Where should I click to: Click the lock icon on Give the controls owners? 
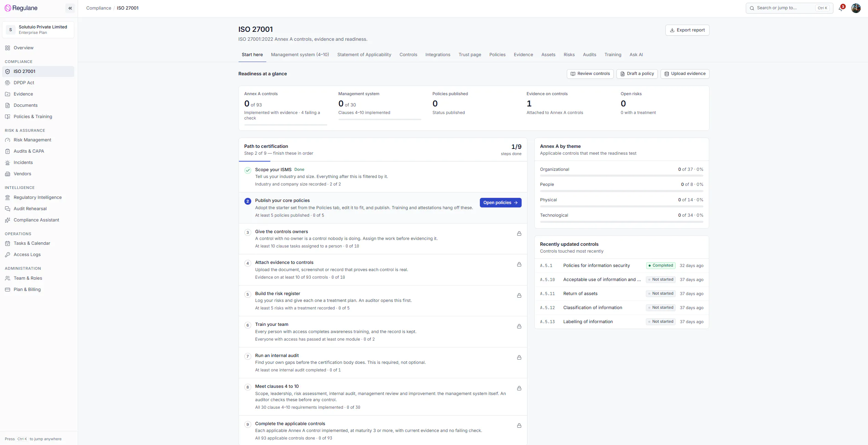[519, 233]
